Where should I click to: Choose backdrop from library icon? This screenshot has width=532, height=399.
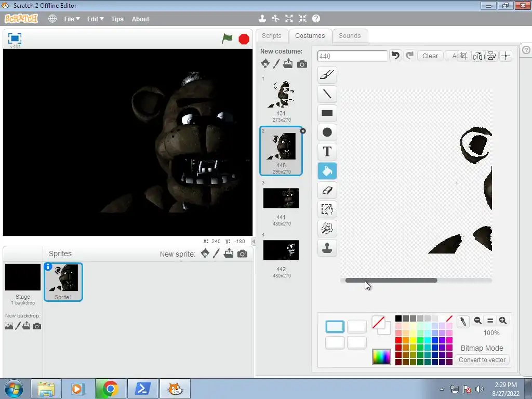coord(9,326)
